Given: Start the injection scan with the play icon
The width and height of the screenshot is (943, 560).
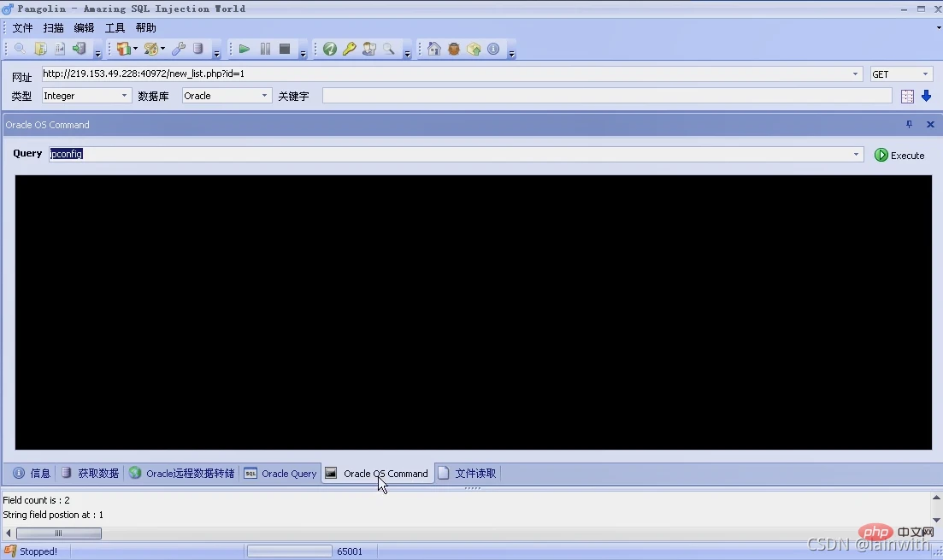Looking at the screenshot, I should (x=243, y=49).
